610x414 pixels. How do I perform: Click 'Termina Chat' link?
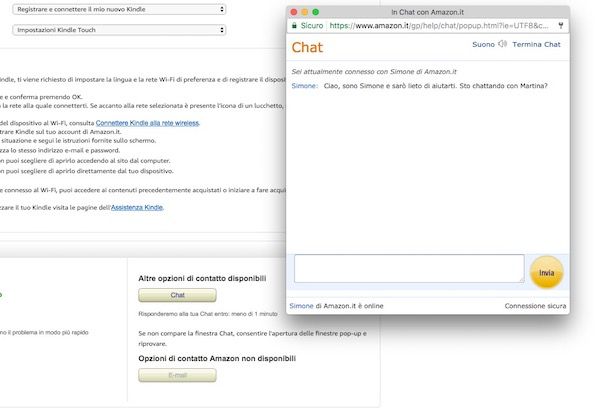[x=536, y=44]
